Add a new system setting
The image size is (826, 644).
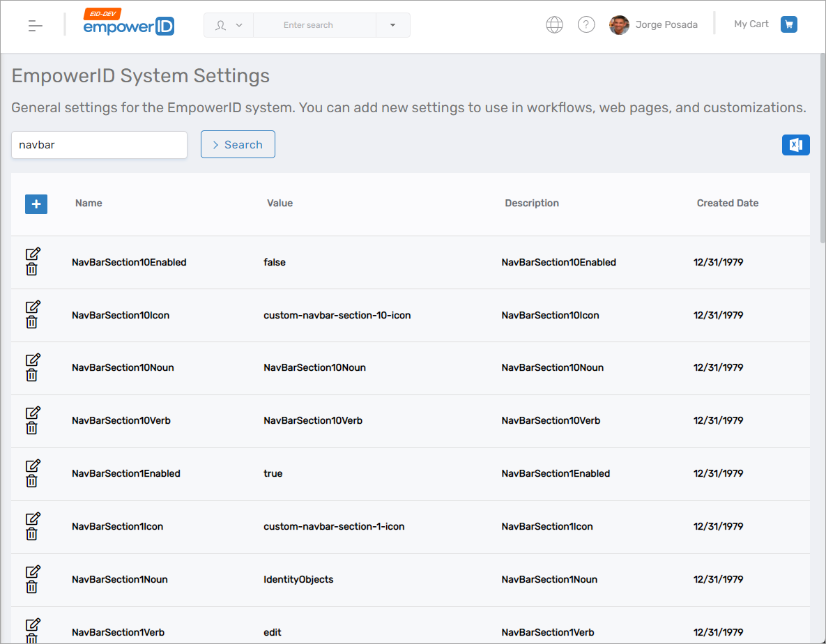click(36, 204)
